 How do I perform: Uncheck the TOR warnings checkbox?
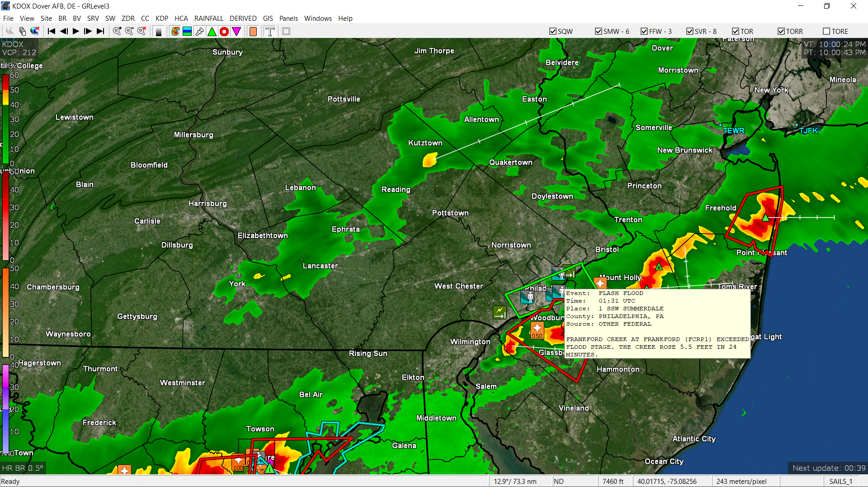(735, 31)
